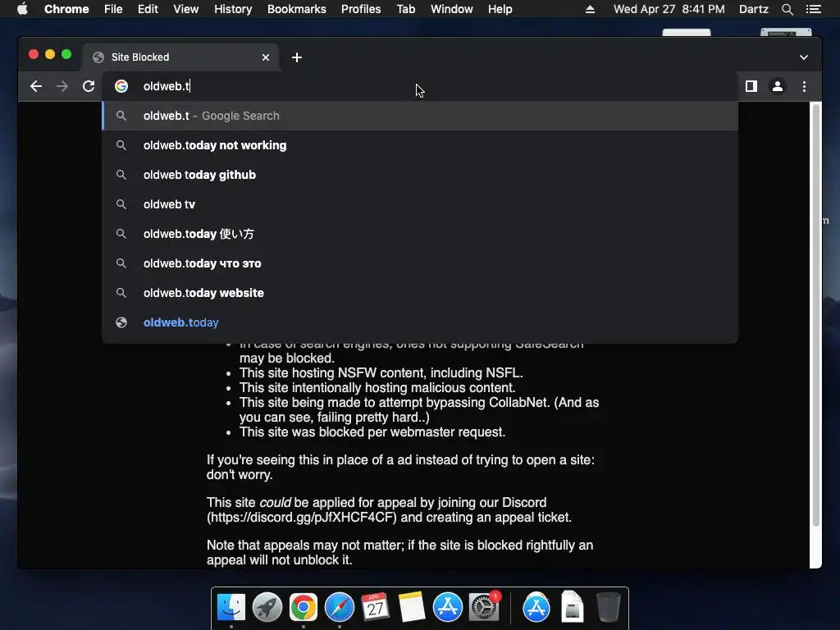Go back using the back arrow
The image size is (840, 630).
(36, 86)
